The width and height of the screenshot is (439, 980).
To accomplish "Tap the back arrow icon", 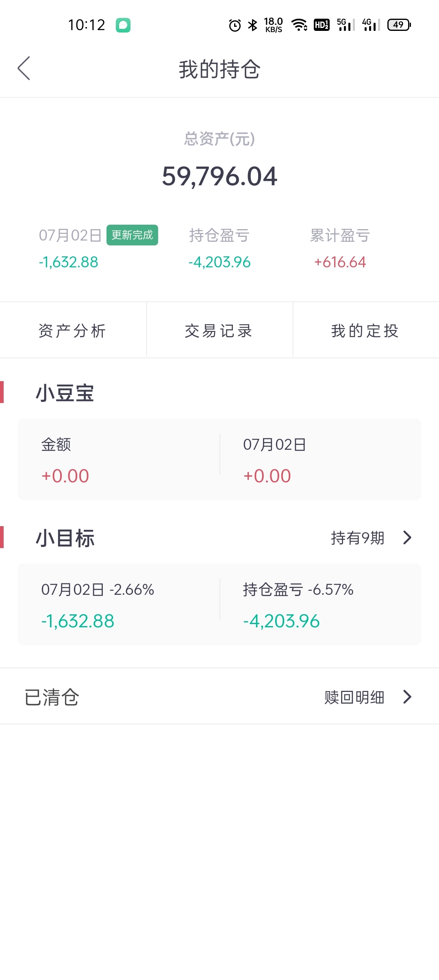I will [24, 68].
